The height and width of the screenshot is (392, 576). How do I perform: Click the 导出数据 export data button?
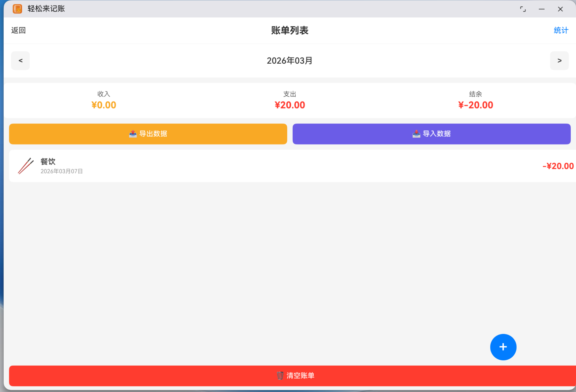coord(148,134)
